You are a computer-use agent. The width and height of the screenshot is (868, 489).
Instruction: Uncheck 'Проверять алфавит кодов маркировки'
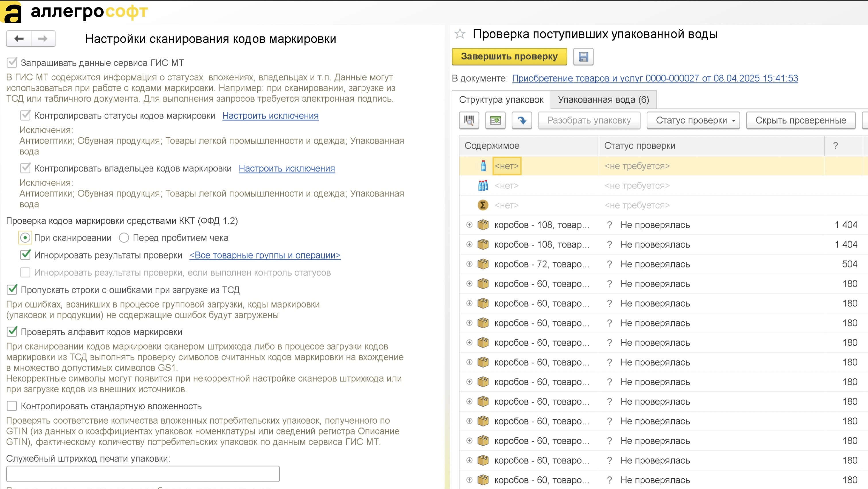pos(12,332)
